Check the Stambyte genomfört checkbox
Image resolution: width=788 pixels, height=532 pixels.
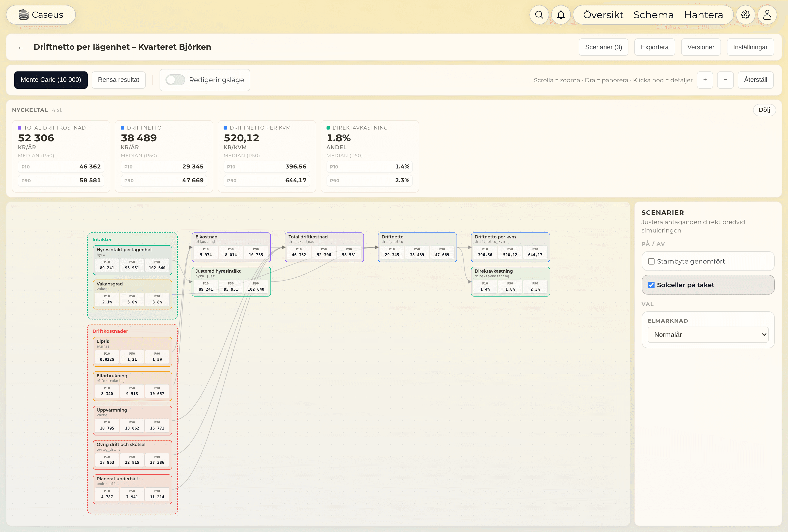click(651, 261)
